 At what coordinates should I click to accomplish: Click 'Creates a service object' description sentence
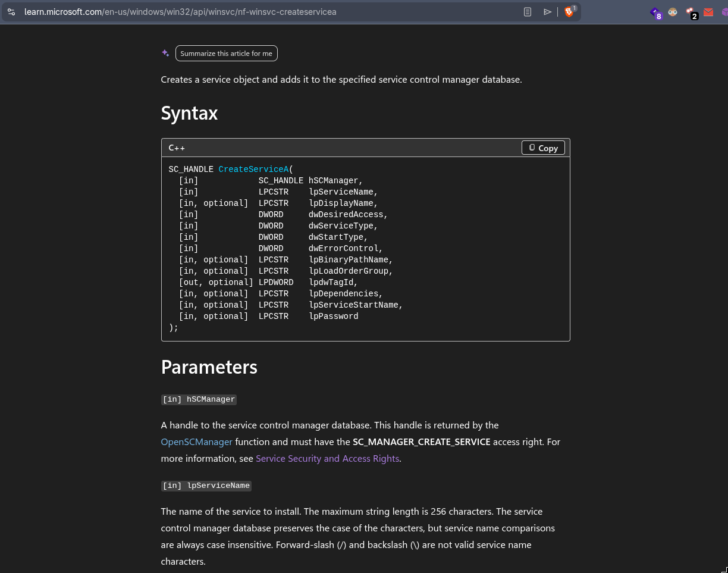click(x=341, y=80)
